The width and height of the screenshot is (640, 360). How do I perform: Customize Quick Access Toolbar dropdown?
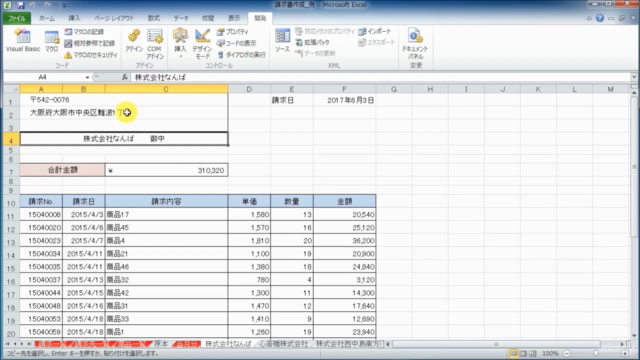(x=64, y=5)
